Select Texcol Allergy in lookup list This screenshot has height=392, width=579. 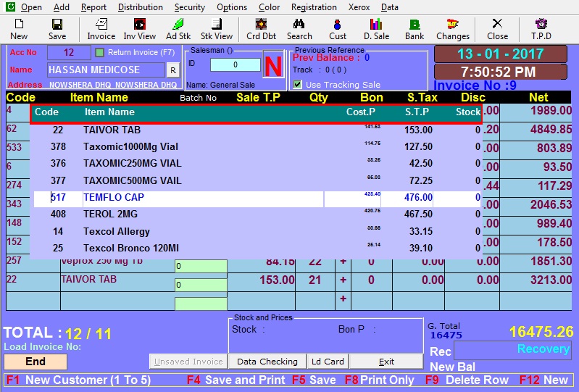coord(257,231)
